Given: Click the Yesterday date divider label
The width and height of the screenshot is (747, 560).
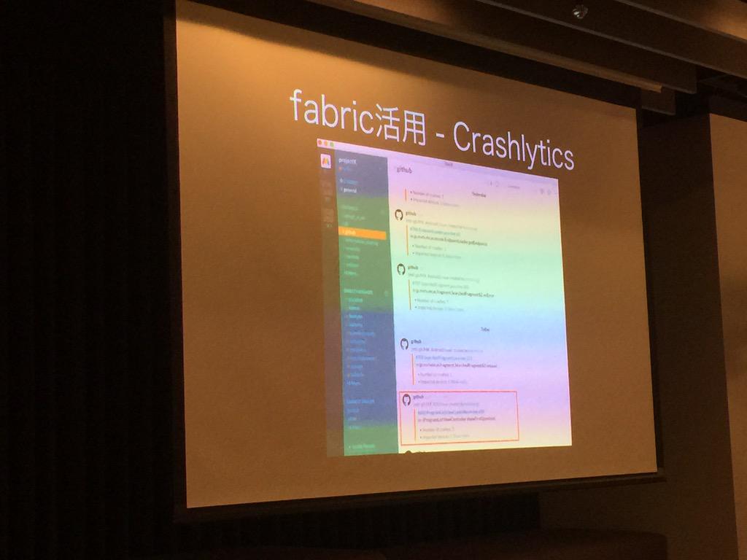Looking at the screenshot, I should pos(479,195).
